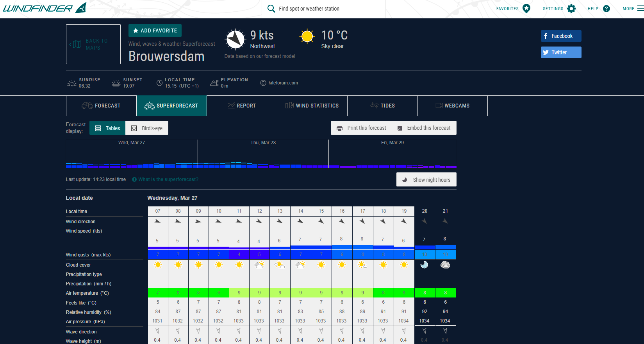Open Favorites star icon
Viewport: 644px width, 344px height.
click(x=526, y=9)
